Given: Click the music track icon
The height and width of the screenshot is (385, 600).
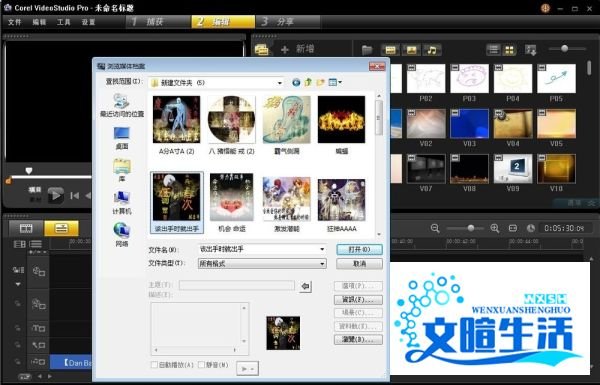Looking at the screenshot, I should (x=38, y=362).
